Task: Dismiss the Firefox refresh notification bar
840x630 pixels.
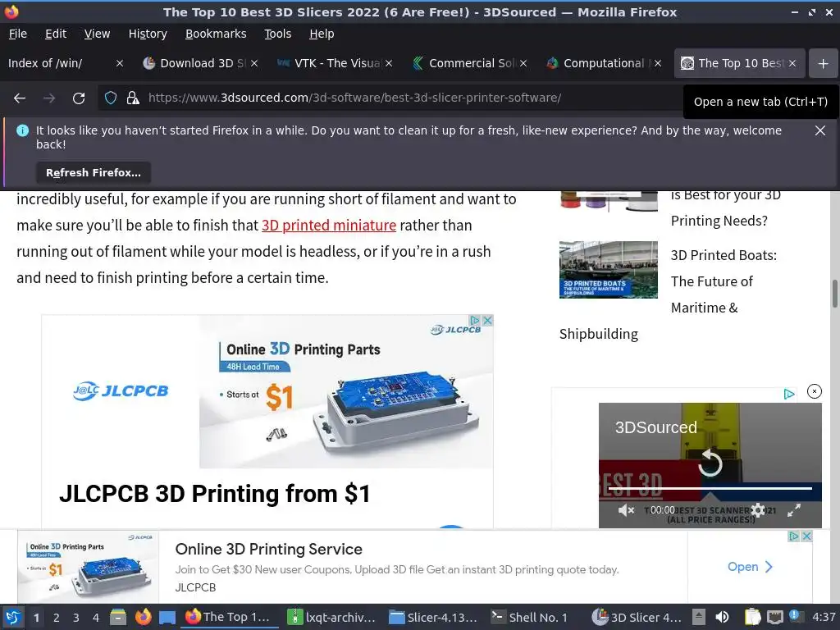Action: pos(820,130)
